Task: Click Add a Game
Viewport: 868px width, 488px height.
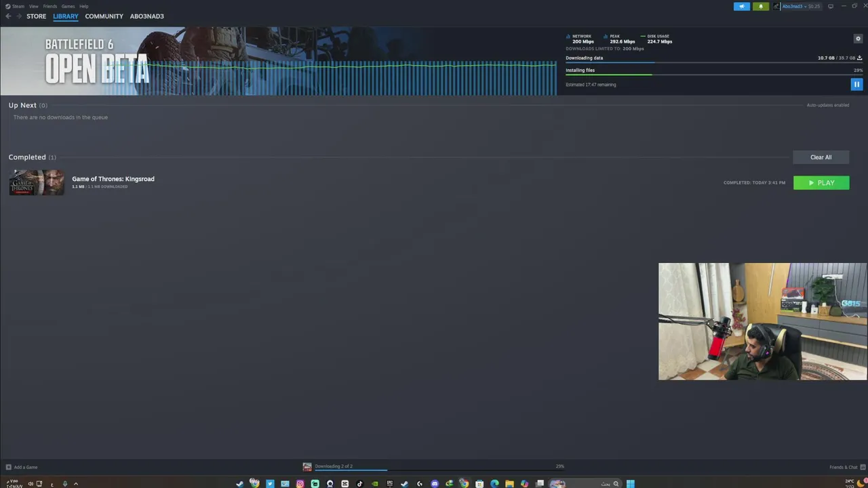Action: 21,467
